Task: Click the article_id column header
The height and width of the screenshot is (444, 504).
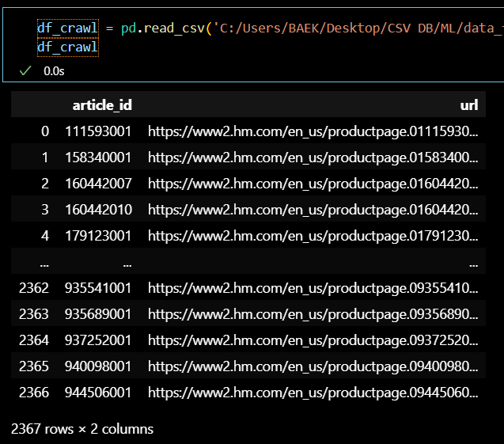Action: 102,105
